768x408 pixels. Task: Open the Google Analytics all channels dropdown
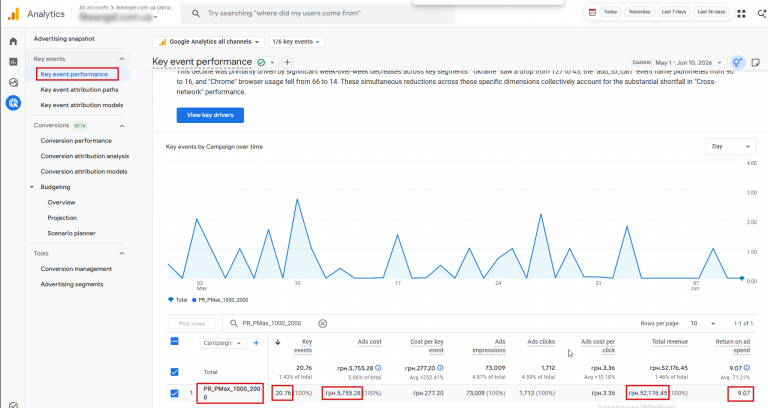[x=209, y=42]
